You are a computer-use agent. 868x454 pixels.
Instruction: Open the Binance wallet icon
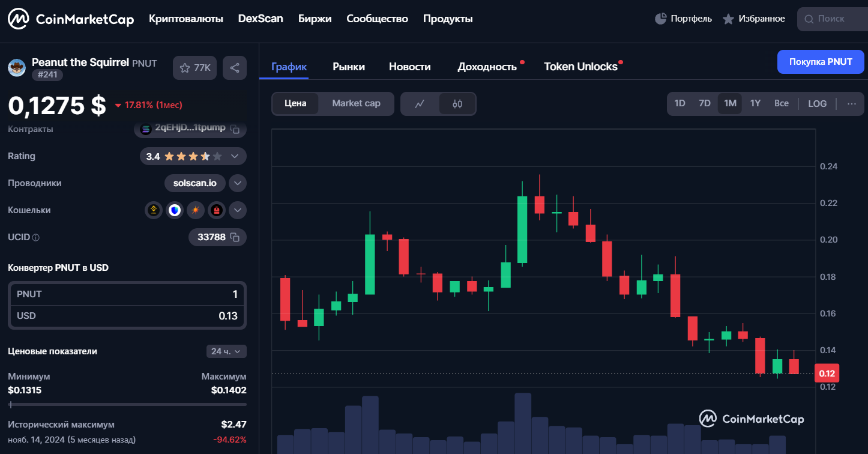154,210
